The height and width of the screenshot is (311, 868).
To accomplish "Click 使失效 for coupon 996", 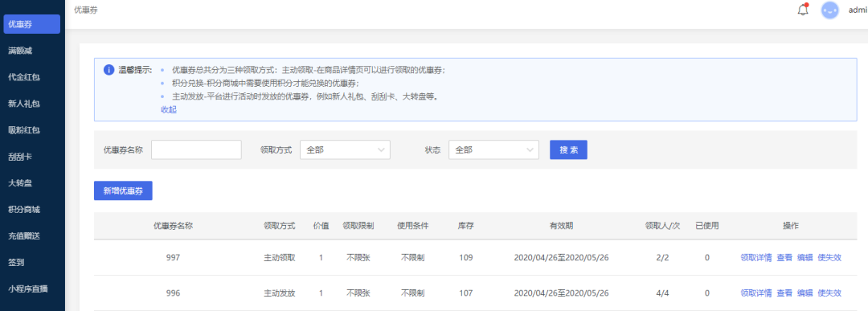I will coord(829,293).
